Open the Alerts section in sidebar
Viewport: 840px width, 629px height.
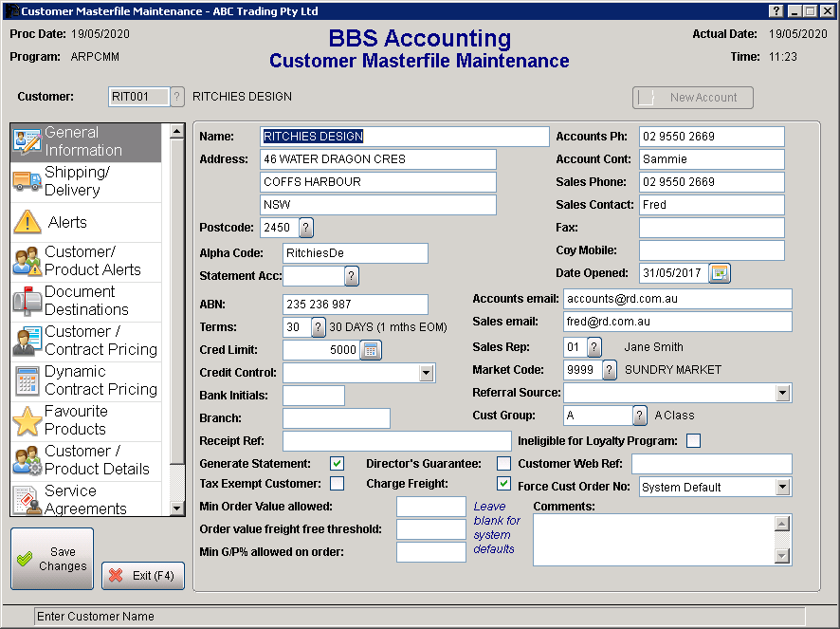point(86,222)
